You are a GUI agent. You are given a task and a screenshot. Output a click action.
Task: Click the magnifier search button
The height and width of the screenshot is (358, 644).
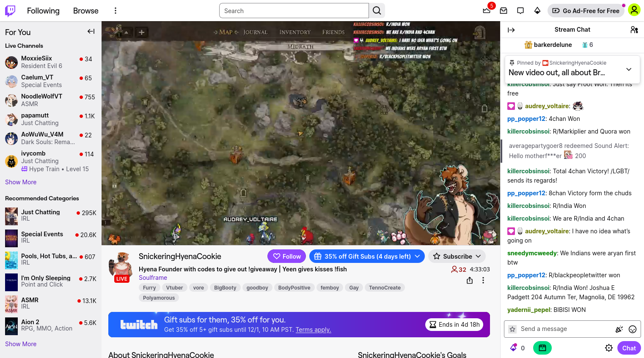[377, 11]
